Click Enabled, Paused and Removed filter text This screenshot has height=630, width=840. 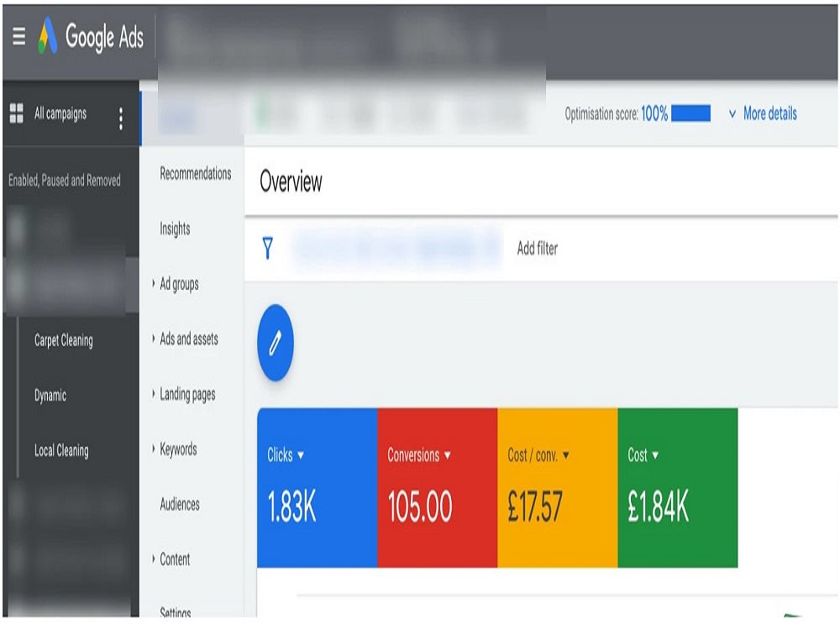[x=65, y=180]
